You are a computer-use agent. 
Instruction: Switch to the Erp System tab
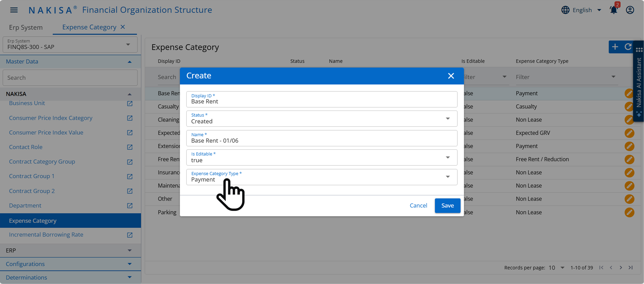(26, 27)
